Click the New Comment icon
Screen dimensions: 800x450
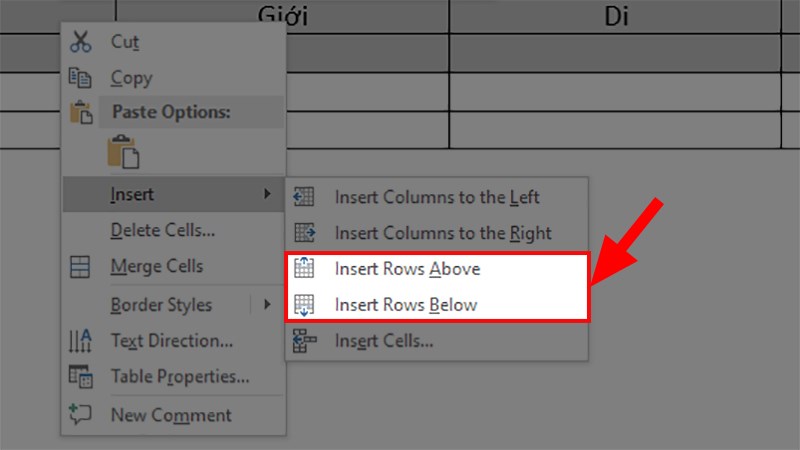[80, 414]
